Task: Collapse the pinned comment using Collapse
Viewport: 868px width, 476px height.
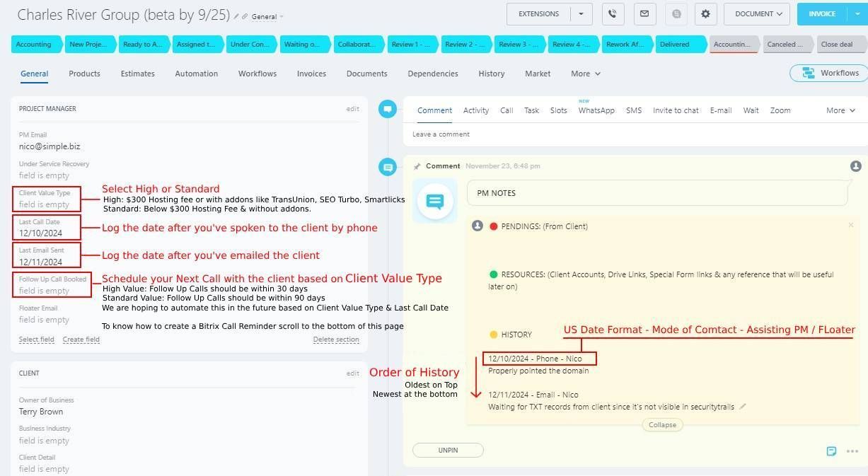Action: point(662,425)
